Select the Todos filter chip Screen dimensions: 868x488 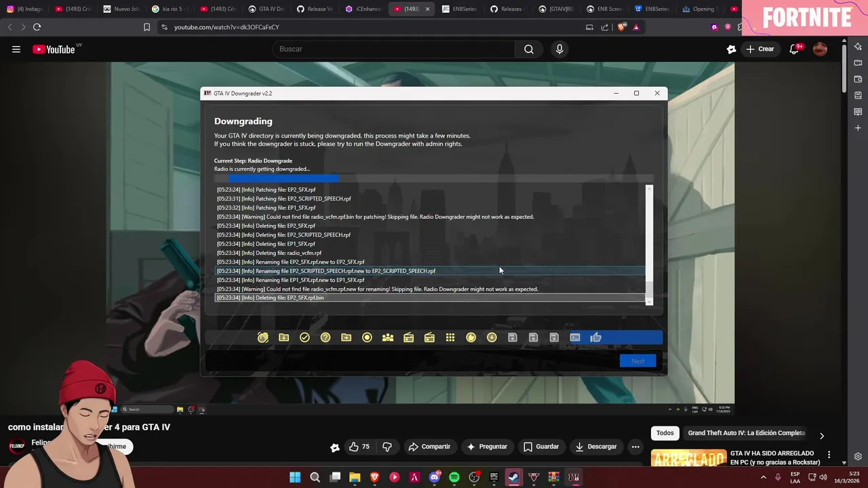click(x=665, y=433)
